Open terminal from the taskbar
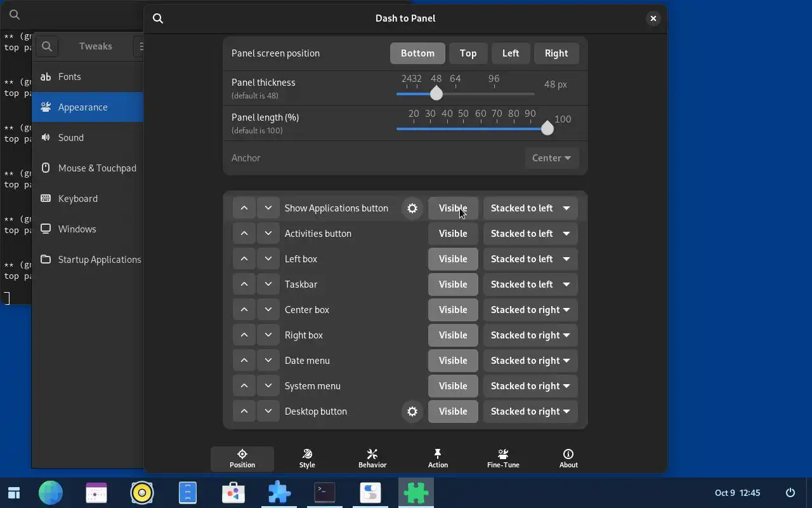The width and height of the screenshot is (812, 508). click(x=325, y=493)
